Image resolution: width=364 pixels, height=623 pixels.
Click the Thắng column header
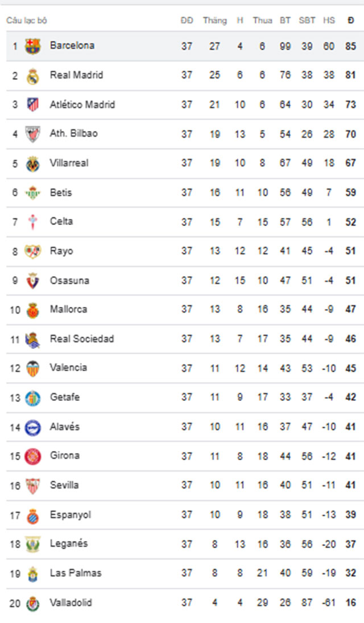pos(215,21)
